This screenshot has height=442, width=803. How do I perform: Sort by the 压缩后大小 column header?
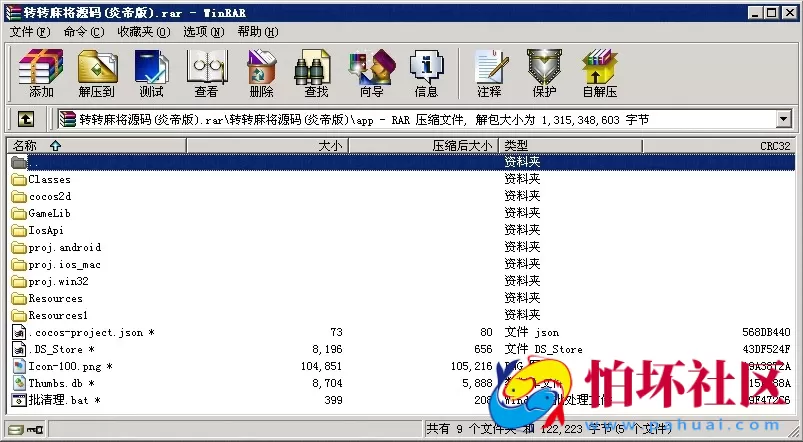(x=423, y=146)
